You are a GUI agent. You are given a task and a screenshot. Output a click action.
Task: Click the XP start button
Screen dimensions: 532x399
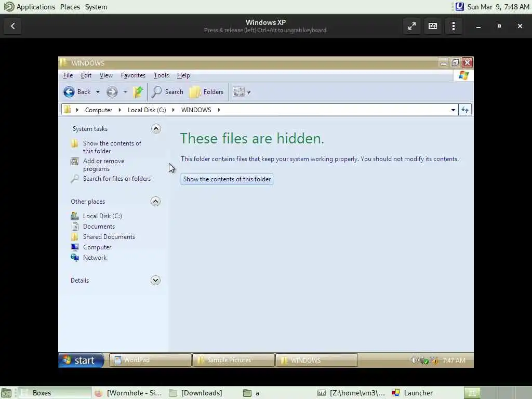tap(81, 361)
